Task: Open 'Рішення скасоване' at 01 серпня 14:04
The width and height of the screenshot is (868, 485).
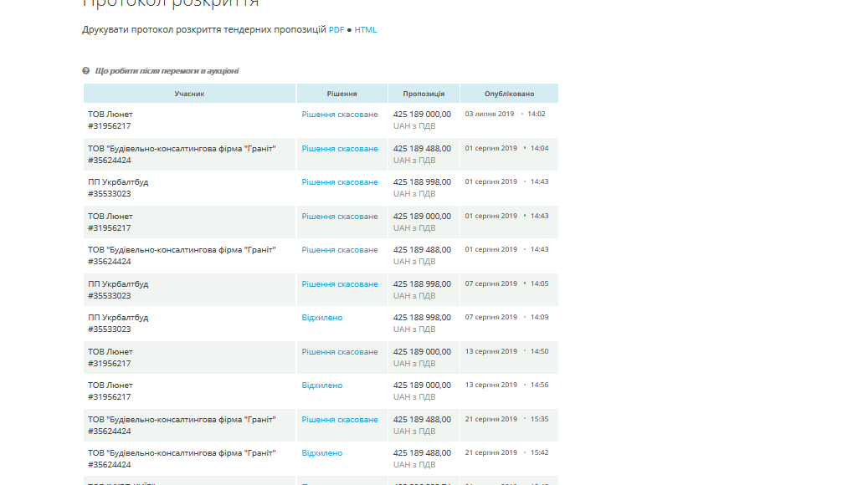Action: click(x=340, y=149)
